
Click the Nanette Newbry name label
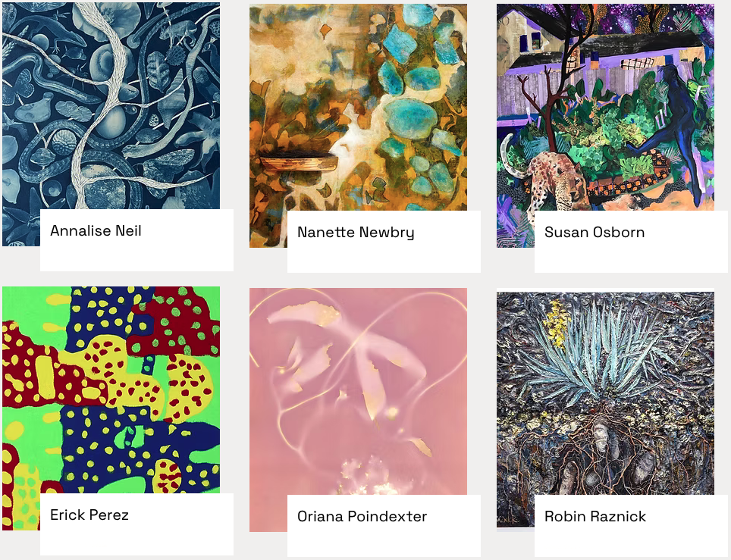(356, 232)
